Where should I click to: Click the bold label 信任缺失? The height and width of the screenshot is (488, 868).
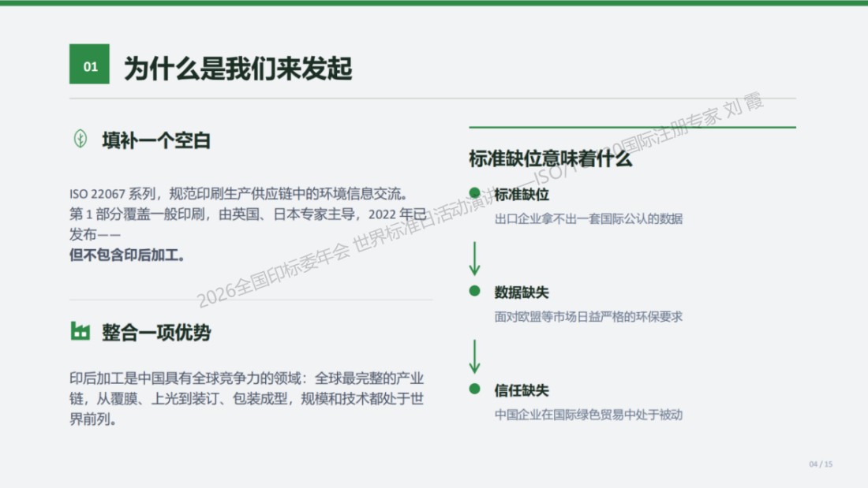[x=522, y=390]
